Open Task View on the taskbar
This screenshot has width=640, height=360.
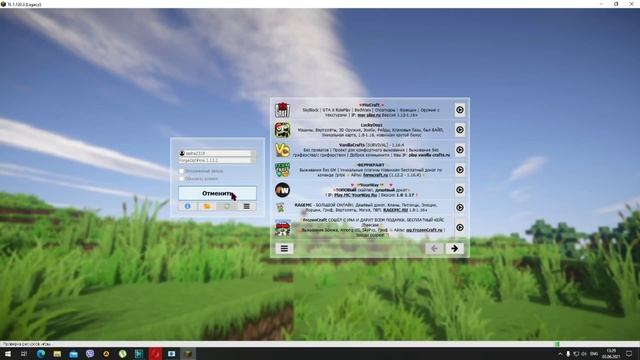tap(24, 354)
